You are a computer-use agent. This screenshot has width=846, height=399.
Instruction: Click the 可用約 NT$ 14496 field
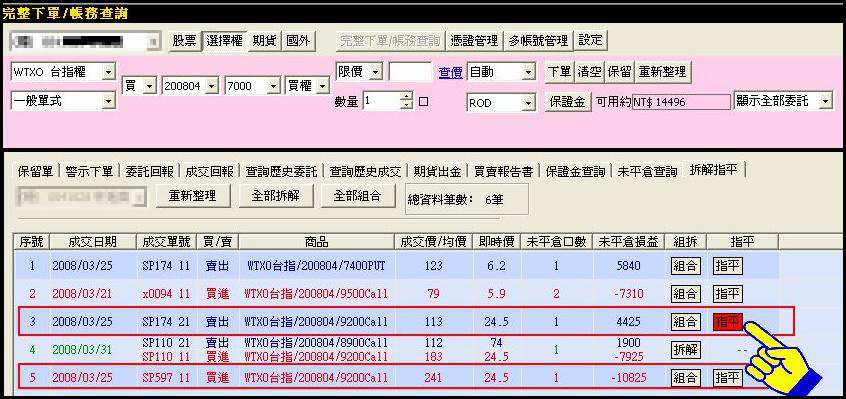coord(680,101)
